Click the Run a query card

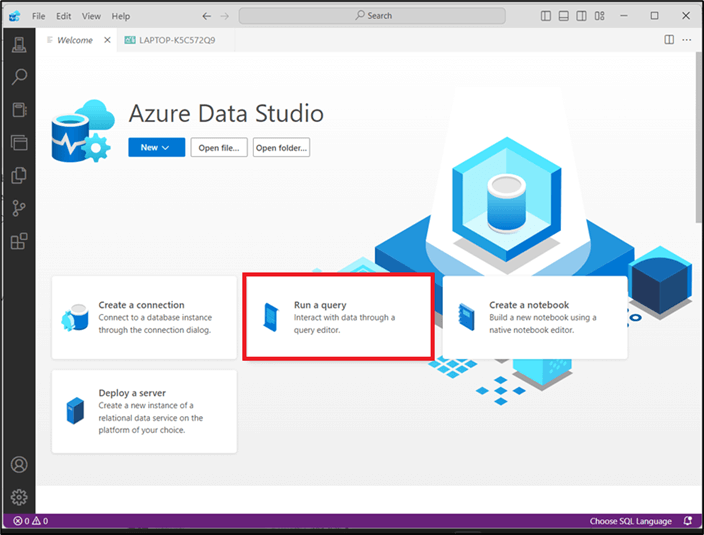point(339,317)
